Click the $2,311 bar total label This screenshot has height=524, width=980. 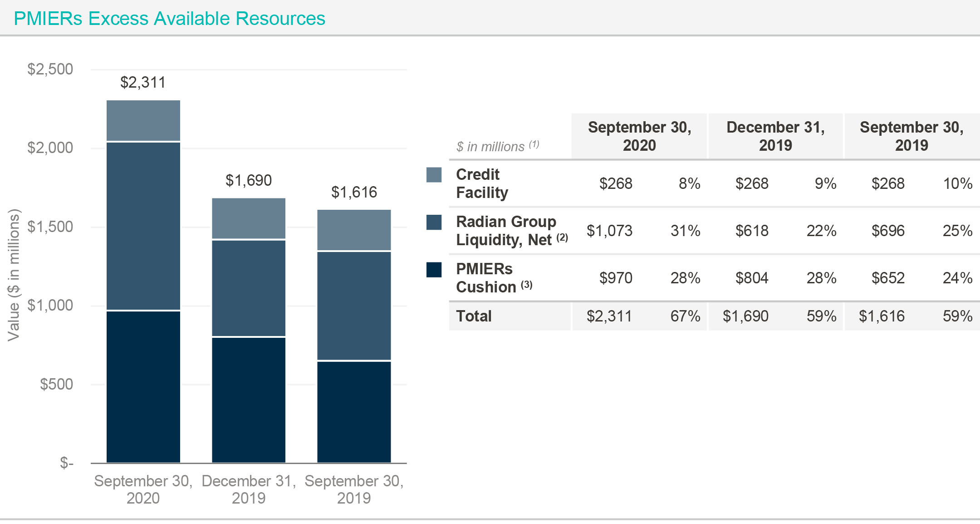[x=143, y=82]
